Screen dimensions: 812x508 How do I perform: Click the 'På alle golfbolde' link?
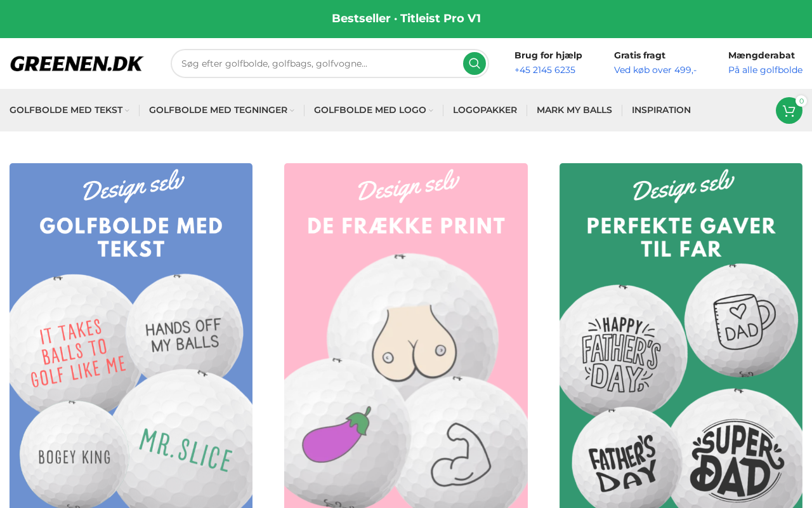[765, 70]
